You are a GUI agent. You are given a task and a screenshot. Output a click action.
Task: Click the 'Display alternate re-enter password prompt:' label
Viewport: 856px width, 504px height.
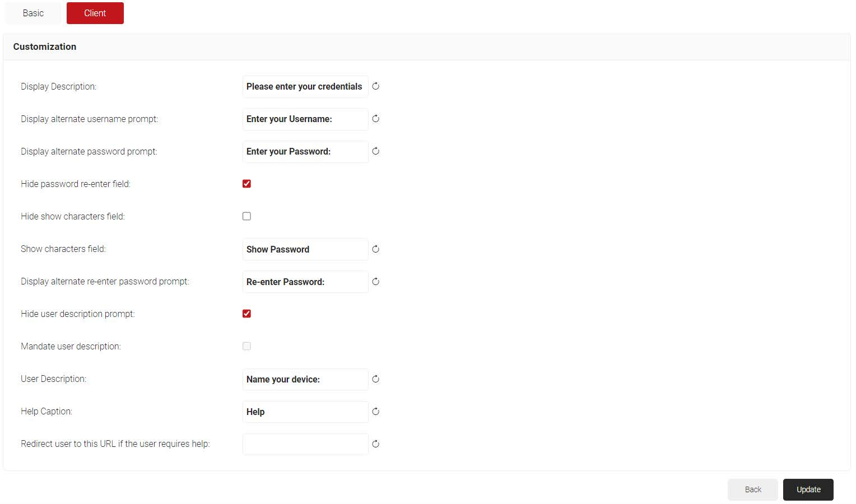(x=105, y=281)
